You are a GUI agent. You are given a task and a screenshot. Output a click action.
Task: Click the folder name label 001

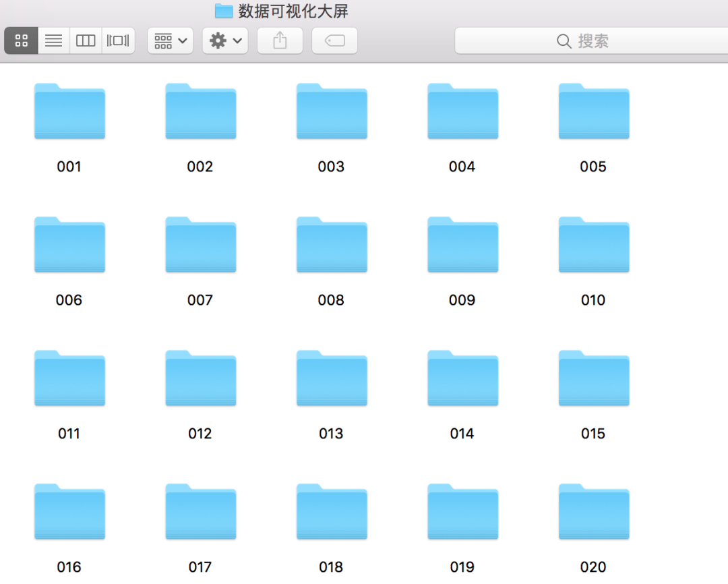pyautogui.click(x=69, y=167)
